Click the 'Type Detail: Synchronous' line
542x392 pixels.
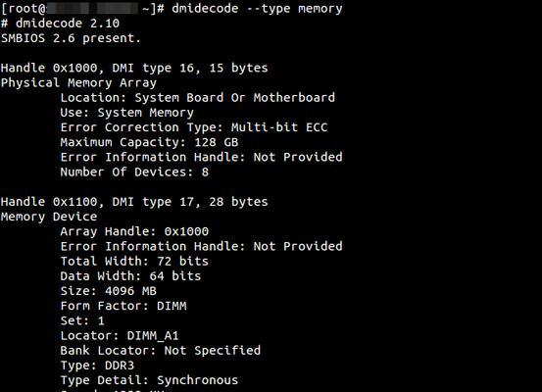click(x=149, y=380)
